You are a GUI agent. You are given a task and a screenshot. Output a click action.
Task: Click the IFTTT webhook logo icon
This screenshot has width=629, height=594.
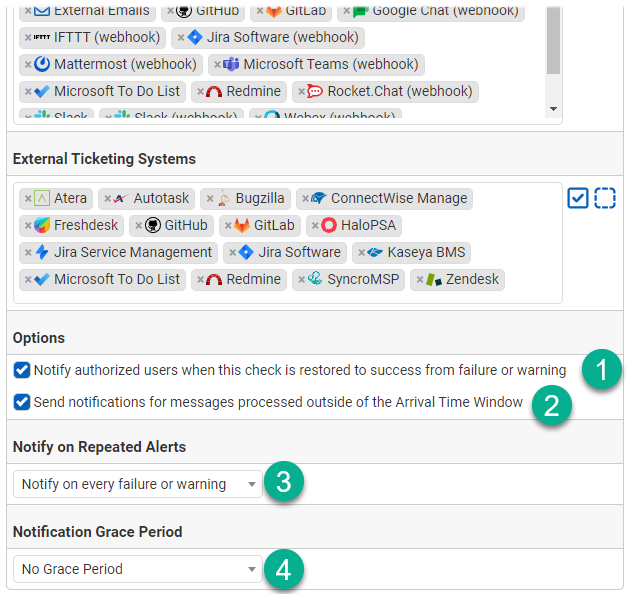42,37
